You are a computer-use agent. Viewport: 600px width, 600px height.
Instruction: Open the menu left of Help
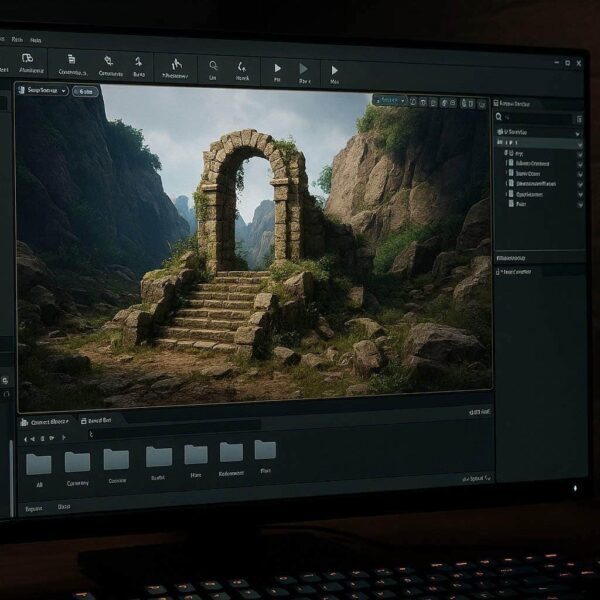[17, 39]
